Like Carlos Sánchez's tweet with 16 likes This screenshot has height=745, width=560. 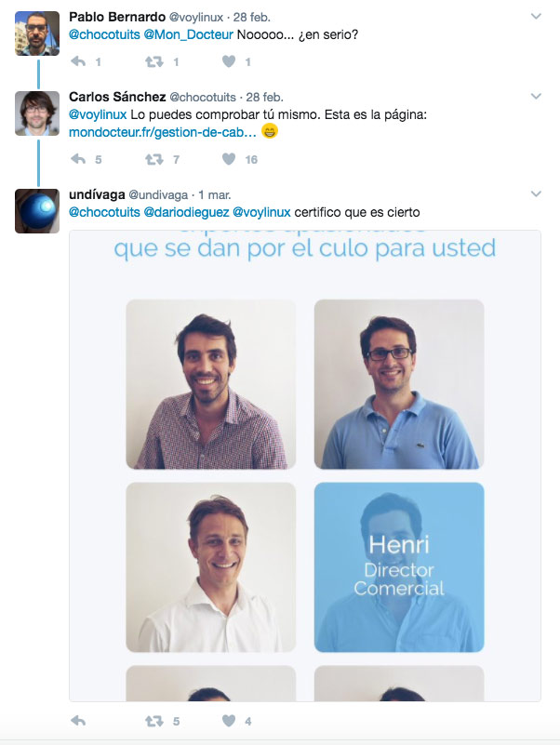[229, 159]
